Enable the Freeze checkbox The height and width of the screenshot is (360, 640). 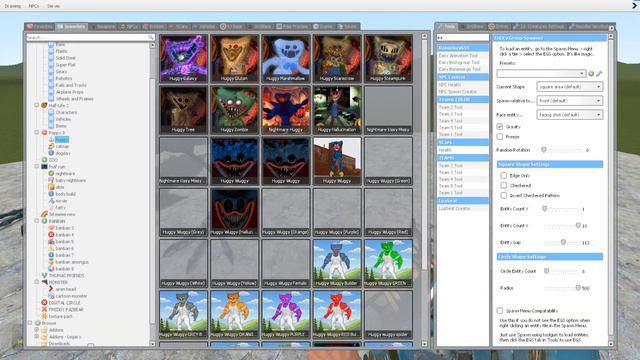coord(500,136)
